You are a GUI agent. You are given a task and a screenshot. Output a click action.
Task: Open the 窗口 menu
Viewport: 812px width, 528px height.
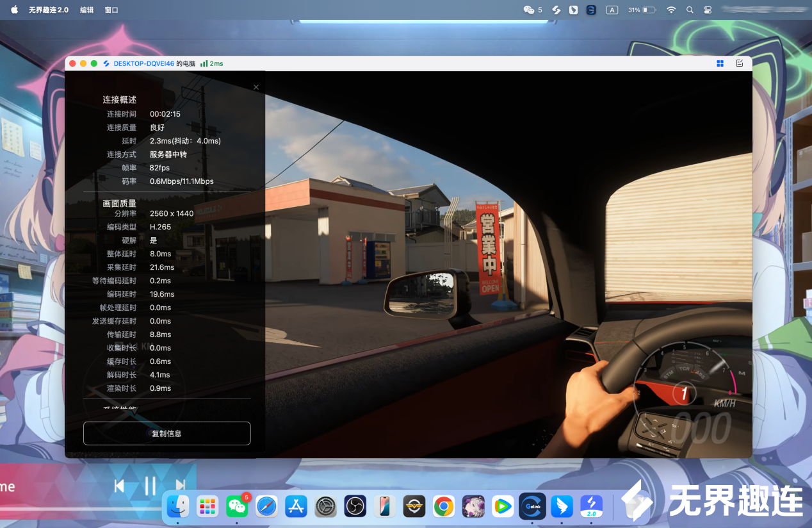[111, 10]
